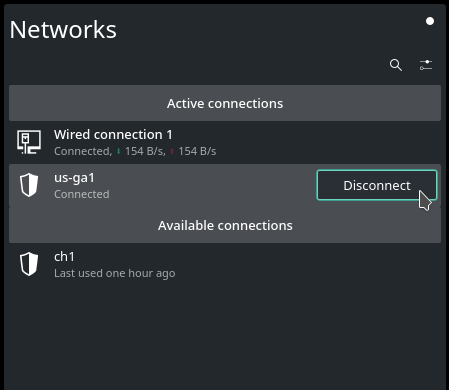The image size is (449, 390).
Task: Click the 154 B/s upload rate text
Action: tap(197, 151)
